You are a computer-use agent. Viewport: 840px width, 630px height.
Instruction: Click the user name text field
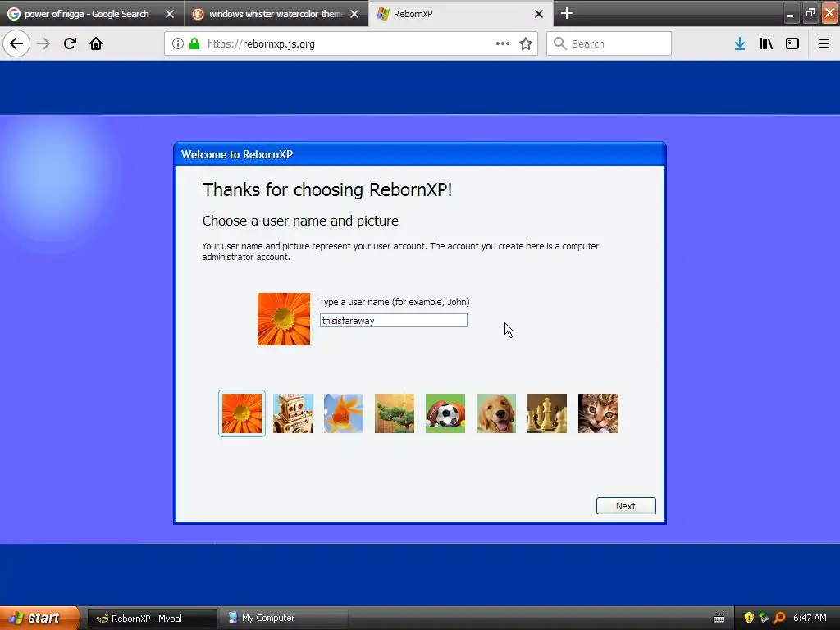393,321
